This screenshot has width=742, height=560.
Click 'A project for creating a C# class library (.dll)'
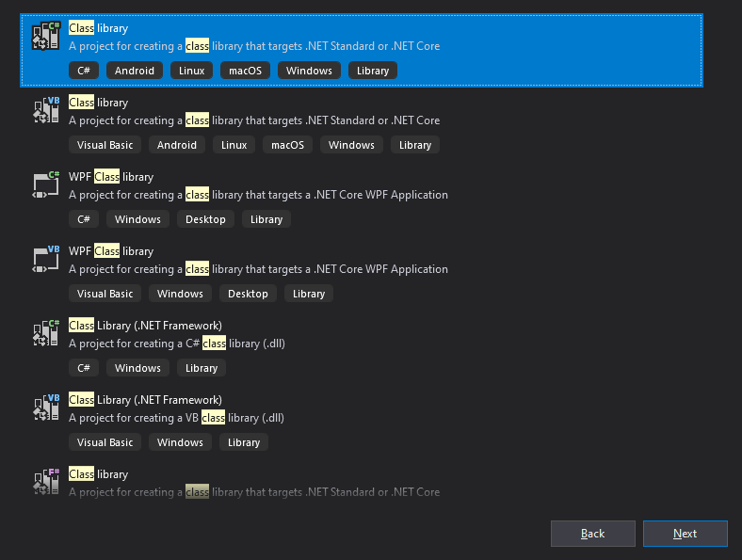tap(177, 344)
